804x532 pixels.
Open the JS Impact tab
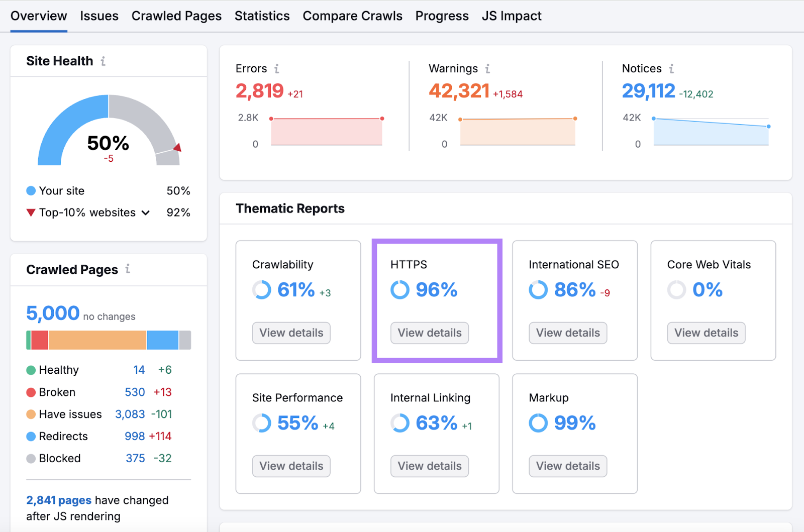coord(512,16)
